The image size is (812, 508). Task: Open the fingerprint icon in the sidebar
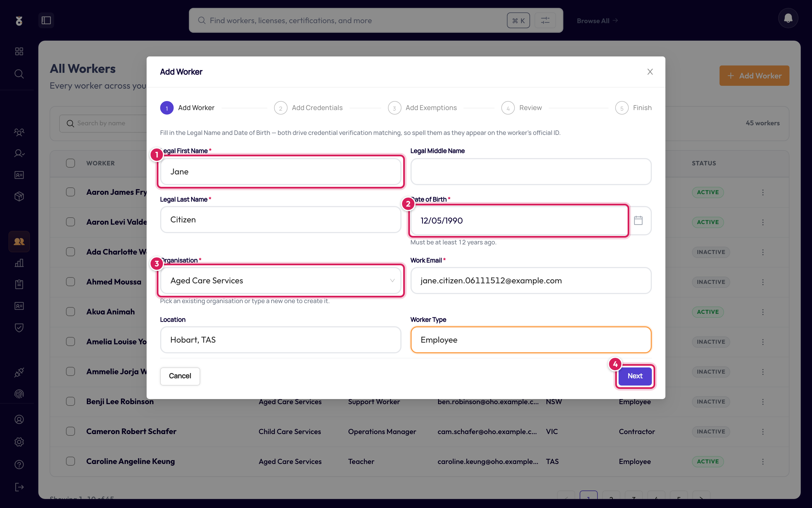tap(19, 394)
